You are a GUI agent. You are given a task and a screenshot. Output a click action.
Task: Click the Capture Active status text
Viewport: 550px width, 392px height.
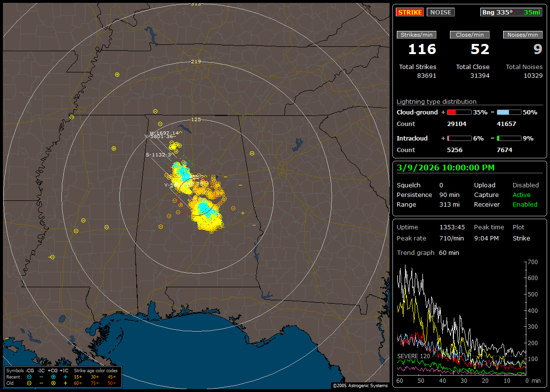tap(521, 195)
